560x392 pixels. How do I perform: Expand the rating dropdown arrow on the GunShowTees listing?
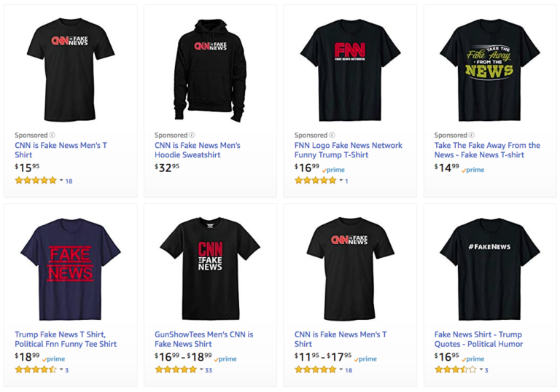pos(201,370)
